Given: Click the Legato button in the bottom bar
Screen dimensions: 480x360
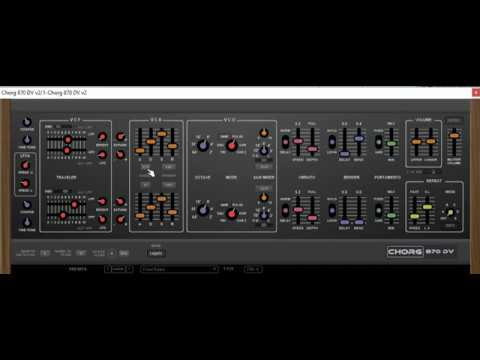Looking at the screenshot, I should [156, 253].
